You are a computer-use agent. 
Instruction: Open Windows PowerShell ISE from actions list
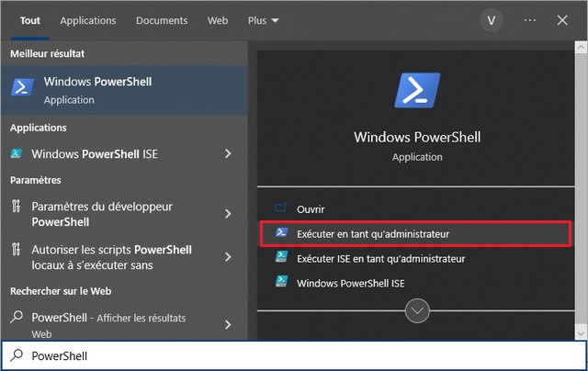pyautogui.click(x=351, y=284)
